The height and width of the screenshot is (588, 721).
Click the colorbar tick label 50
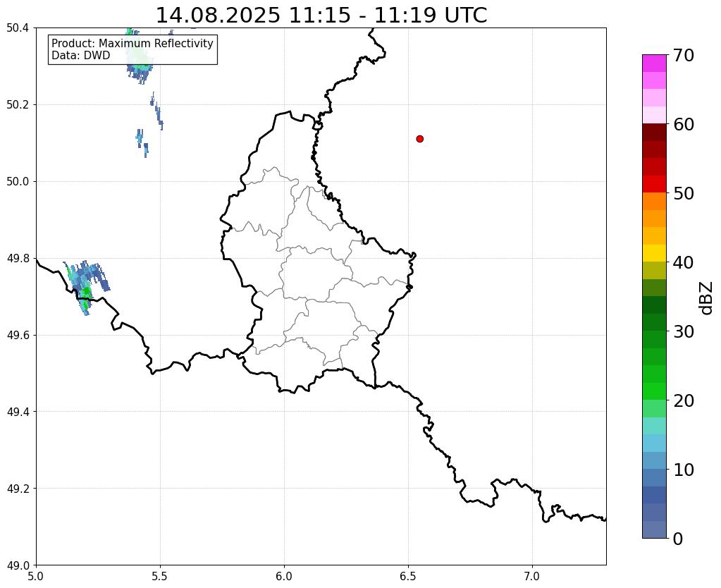pos(684,193)
